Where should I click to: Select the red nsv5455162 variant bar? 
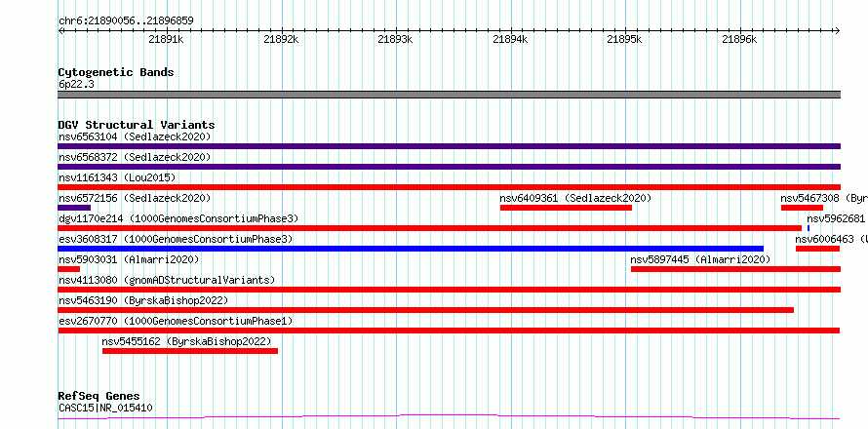pos(190,351)
